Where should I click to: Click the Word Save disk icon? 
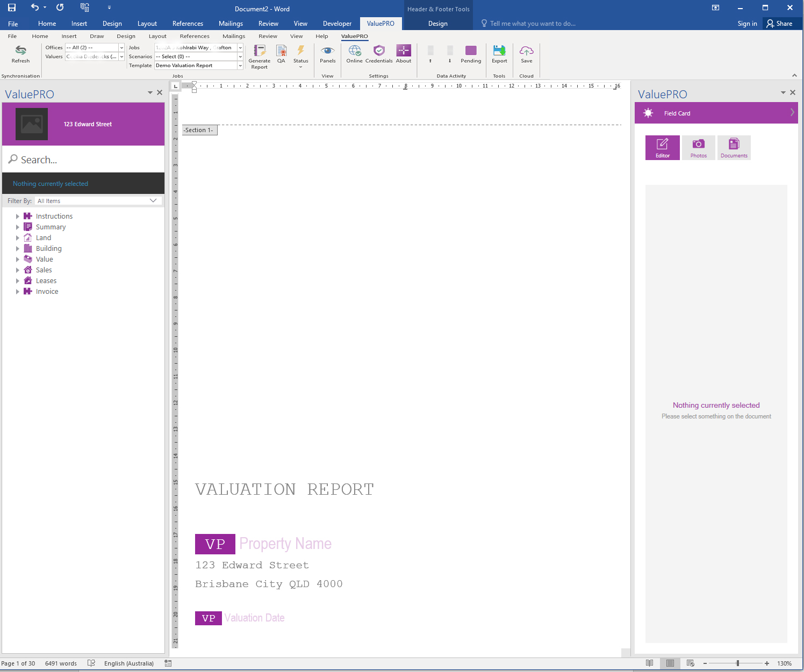tap(12, 8)
